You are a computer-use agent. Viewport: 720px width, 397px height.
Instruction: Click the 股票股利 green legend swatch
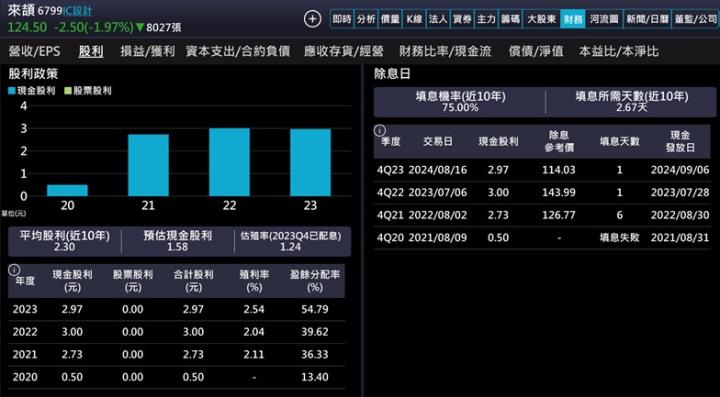pos(68,91)
